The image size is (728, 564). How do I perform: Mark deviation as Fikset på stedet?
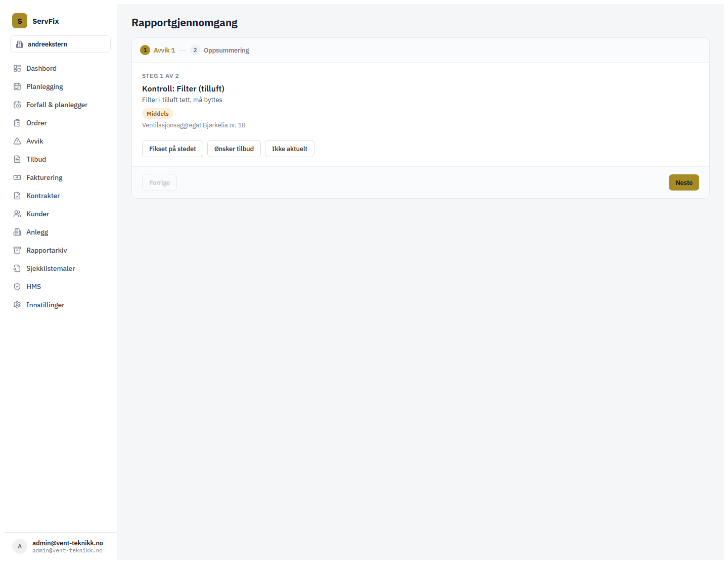[172, 149]
